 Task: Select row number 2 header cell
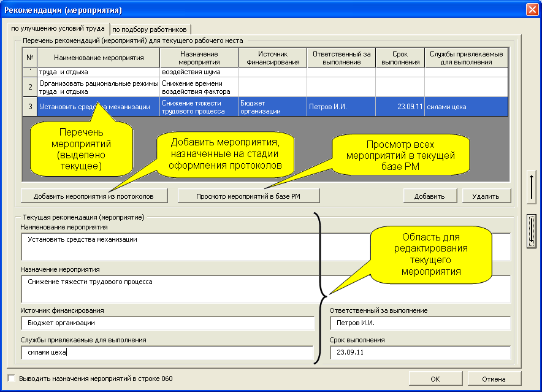tap(30, 87)
